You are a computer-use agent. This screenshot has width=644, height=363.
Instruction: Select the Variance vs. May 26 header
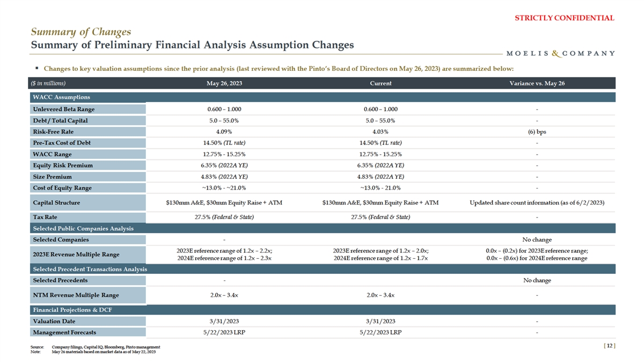point(537,83)
